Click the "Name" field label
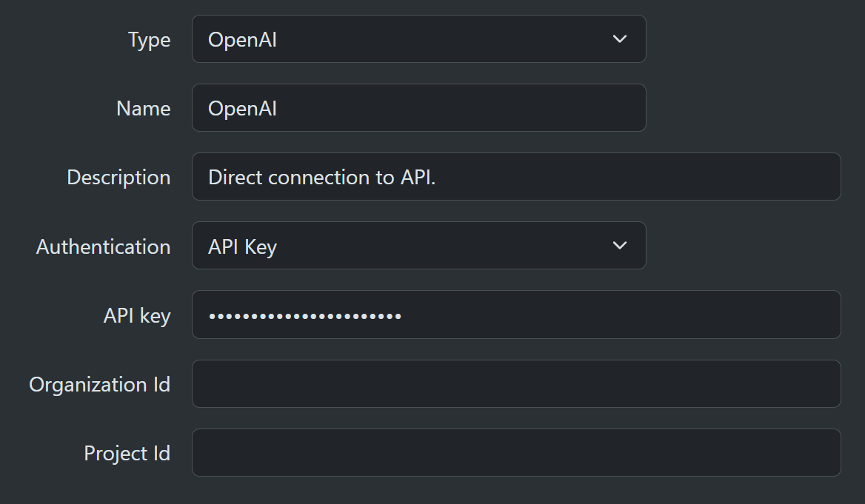The width and height of the screenshot is (865, 504). pos(143,109)
